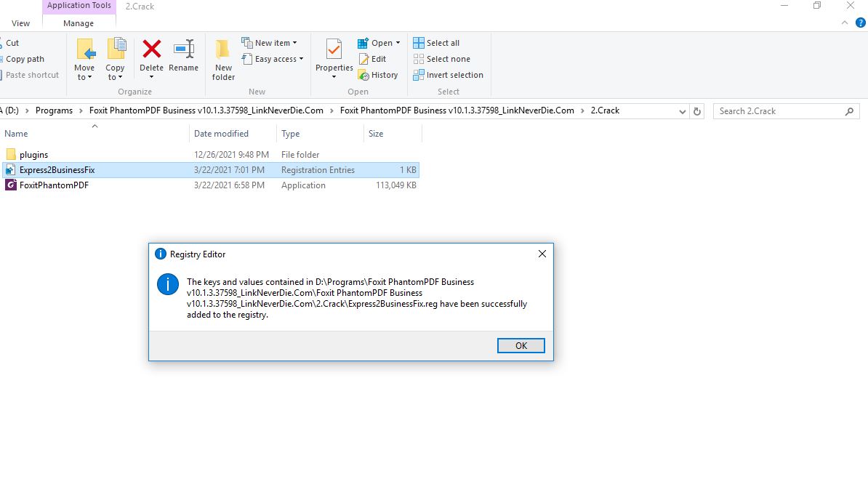868x495 pixels.
Task: Click the Move to icon
Action: (x=85, y=50)
